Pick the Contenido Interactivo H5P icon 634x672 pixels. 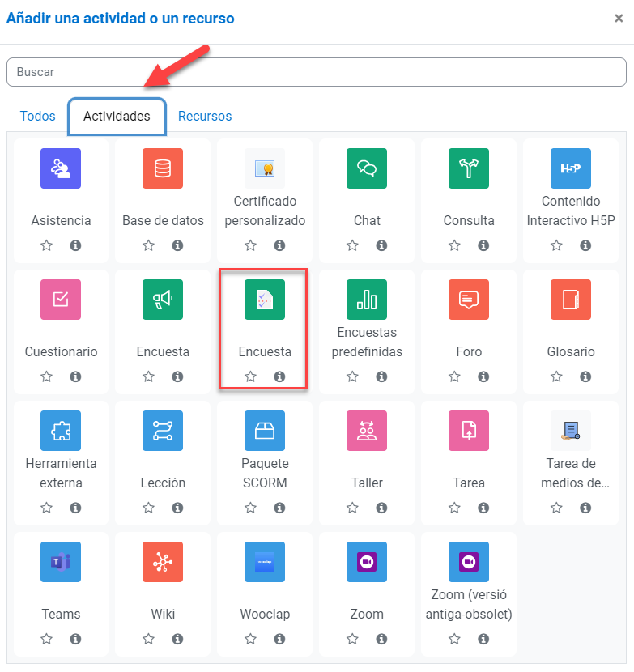[x=571, y=168]
